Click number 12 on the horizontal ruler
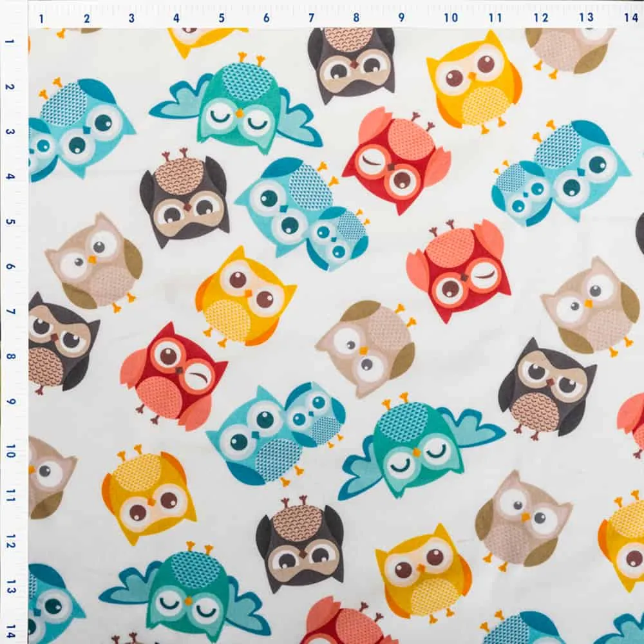 tap(542, 17)
